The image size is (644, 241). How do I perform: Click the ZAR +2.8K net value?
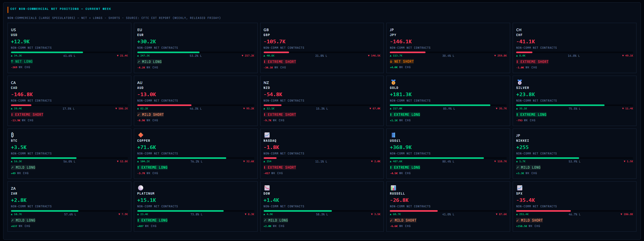[19, 200]
